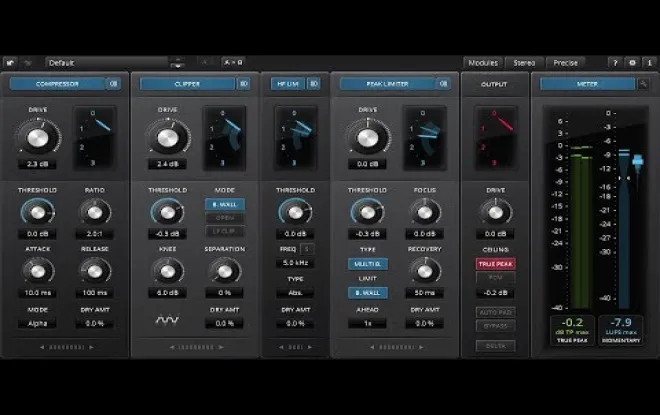Image resolution: width=660 pixels, height=415 pixels.
Task: Click the Output red gain reduction needle display
Action: coord(495,138)
